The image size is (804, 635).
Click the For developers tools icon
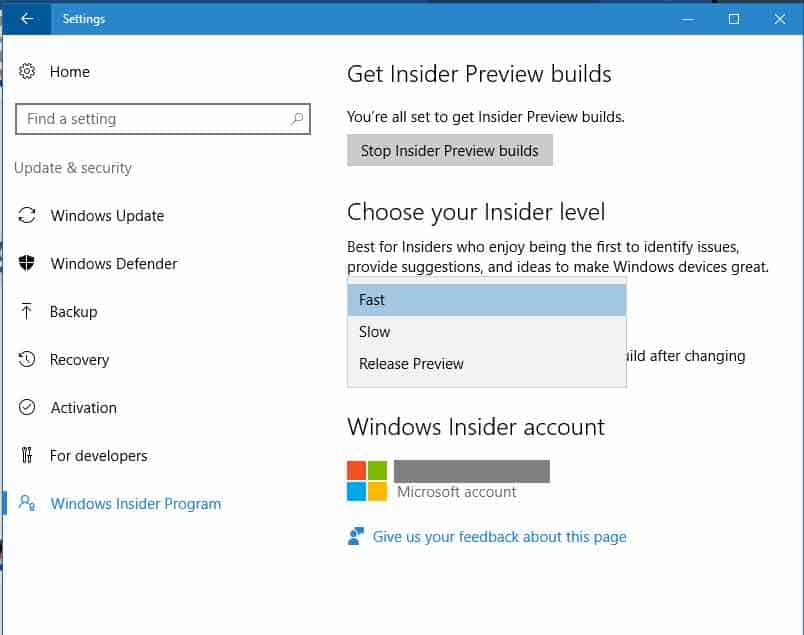click(29, 455)
